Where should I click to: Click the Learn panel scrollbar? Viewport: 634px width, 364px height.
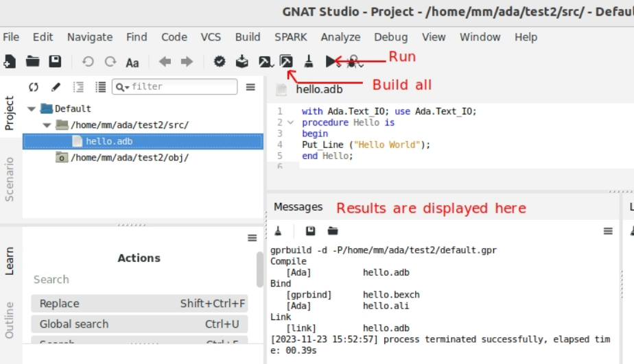(x=259, y=269)
